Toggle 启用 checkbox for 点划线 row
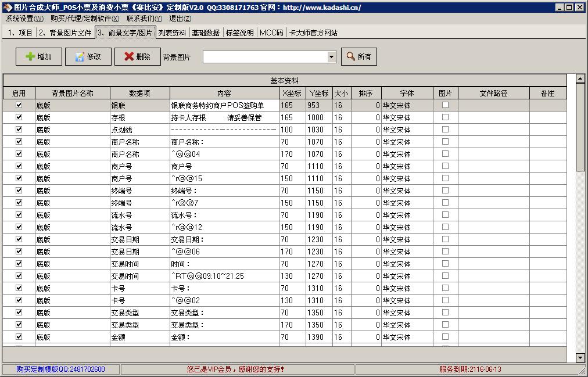 19,130
